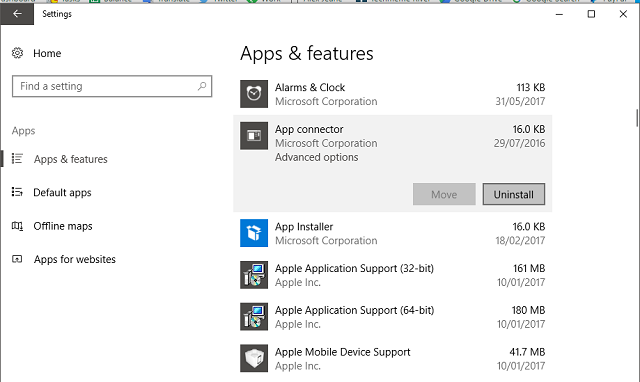Click Apple Application Support (32-bit) icon
Screen dimensions: 640x382
tap(254, 275)
